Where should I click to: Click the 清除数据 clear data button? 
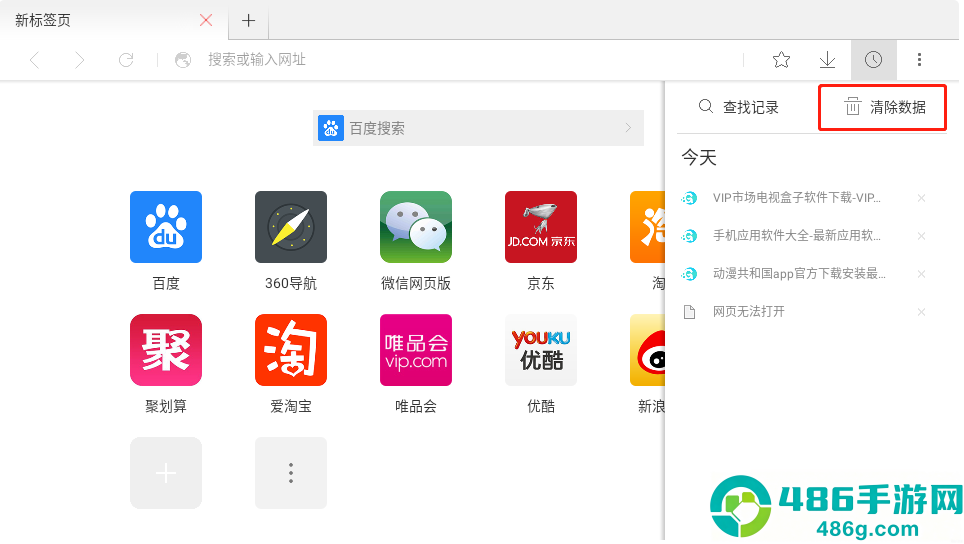click(x=882, y=108)
